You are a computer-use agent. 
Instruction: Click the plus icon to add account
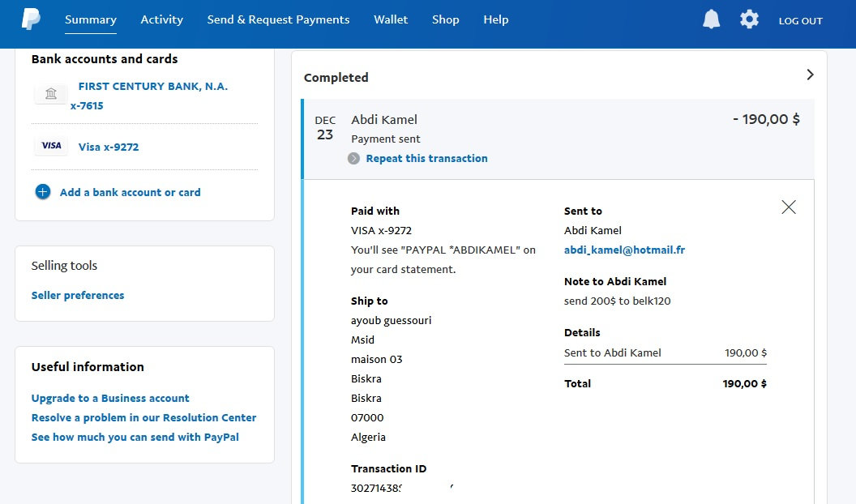point(43,192)
